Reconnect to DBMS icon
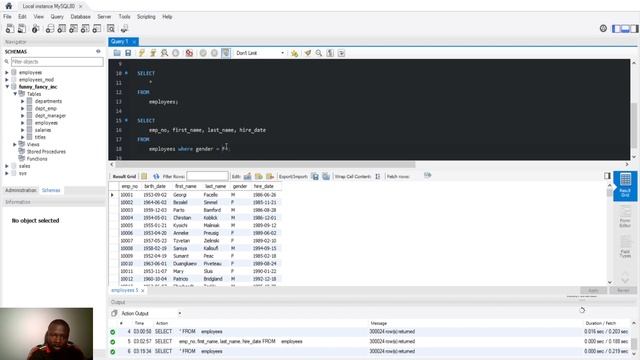The width and height of the screenshot is (640, 360). pyautogui.click(x=124, y=29)
